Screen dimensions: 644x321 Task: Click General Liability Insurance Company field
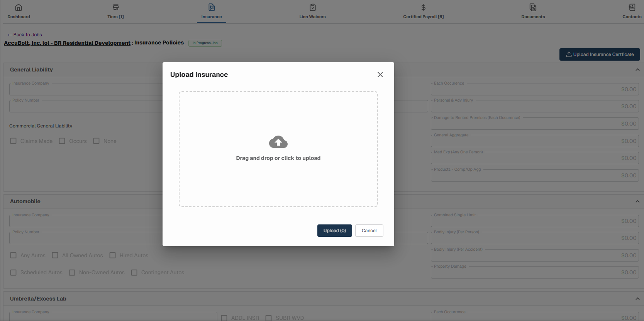[x=86, y=89]
